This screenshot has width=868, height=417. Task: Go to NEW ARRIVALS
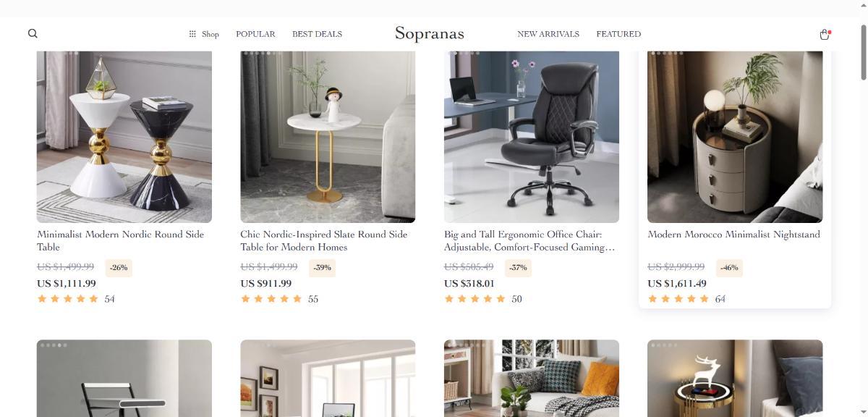pos(548,34)
